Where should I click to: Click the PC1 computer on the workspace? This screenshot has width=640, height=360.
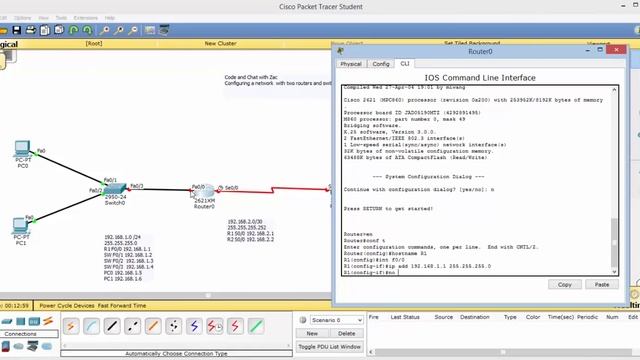pos(20,227)
